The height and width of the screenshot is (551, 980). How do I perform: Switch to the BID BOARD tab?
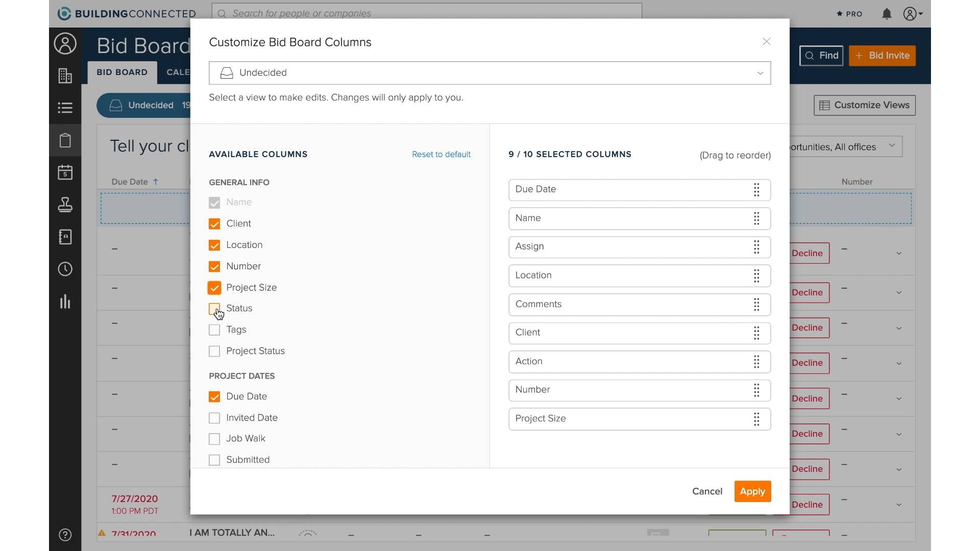(x=122, y=72)
